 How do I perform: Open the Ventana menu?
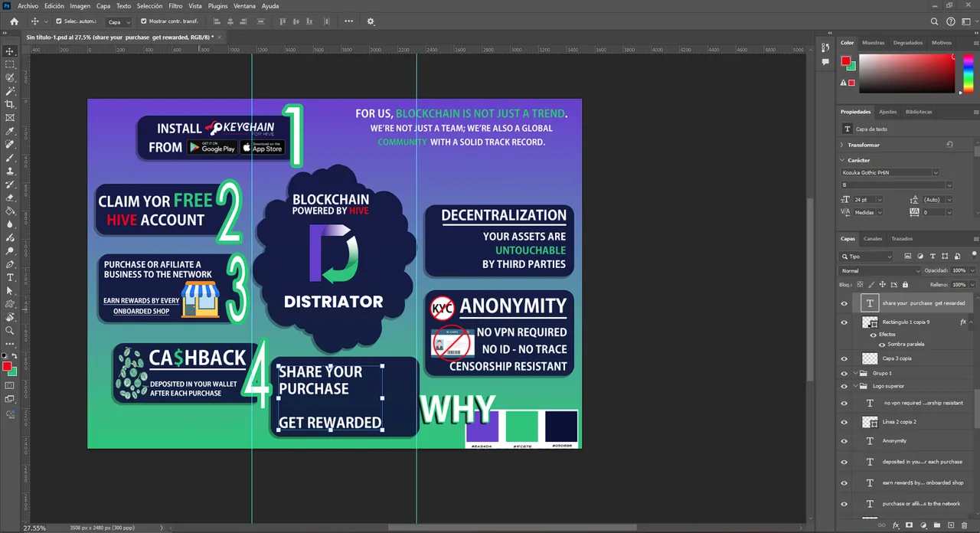(x=245, y=5)
